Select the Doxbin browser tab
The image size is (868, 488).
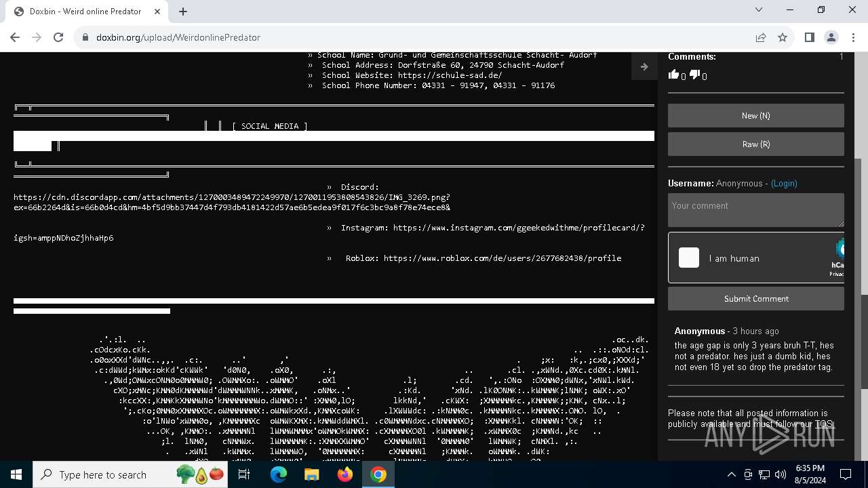pyautogui.click(x=87, y=12)
